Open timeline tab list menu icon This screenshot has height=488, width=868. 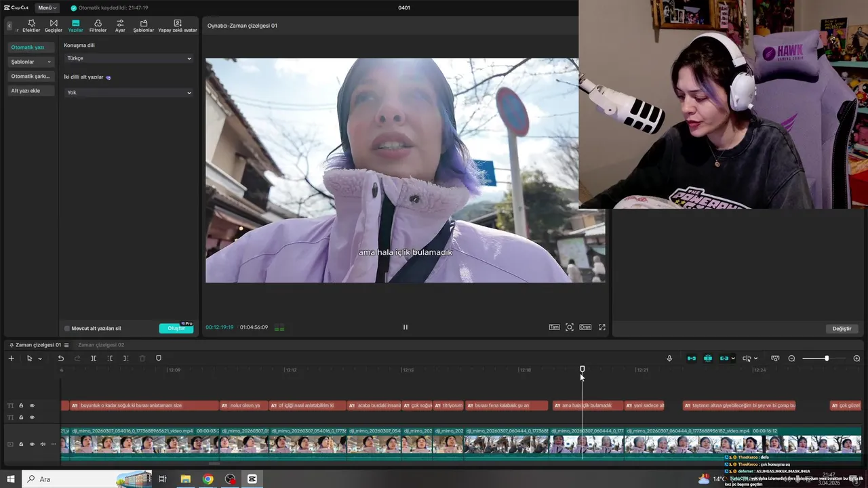[66, 345]
